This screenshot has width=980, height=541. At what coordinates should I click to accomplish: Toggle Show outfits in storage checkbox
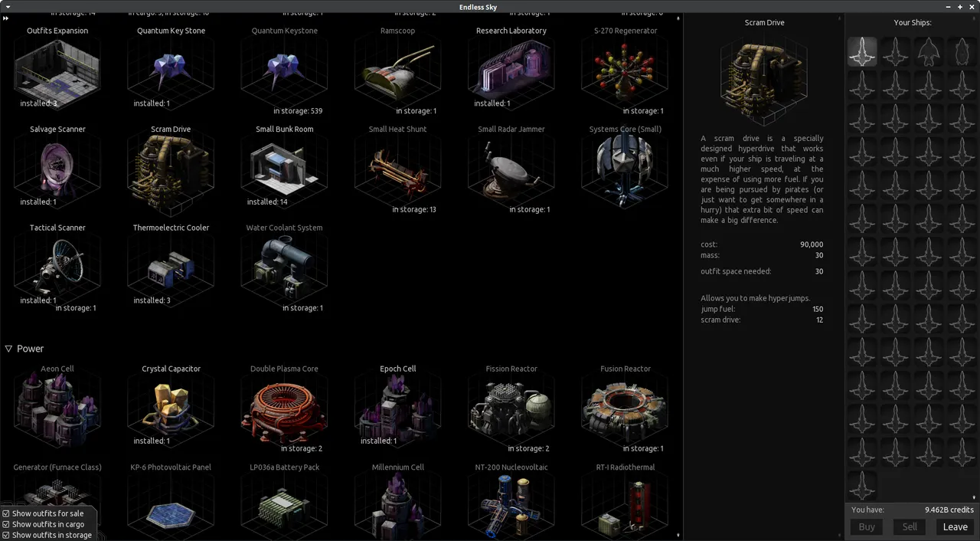(x=6, y=535)
